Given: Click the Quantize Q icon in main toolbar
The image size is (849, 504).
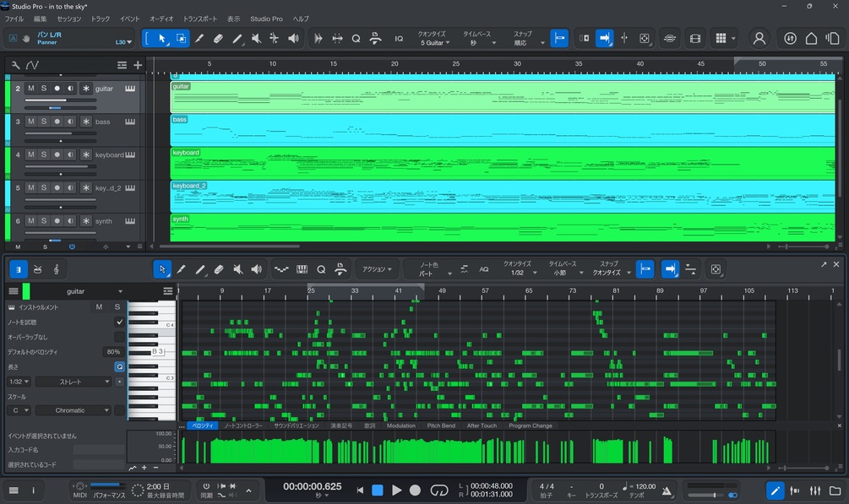Looking at the screenshot, I should (356, 39).
